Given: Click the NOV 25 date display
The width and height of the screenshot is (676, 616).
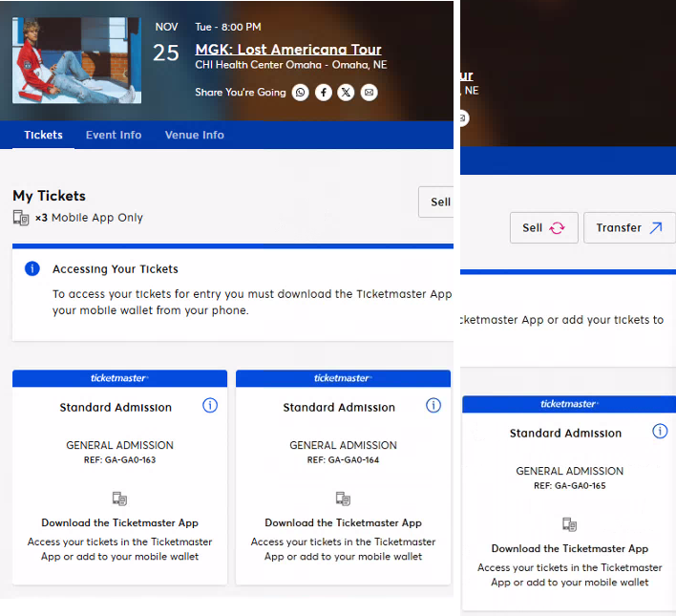Looking at the screenshot, I should (x=166, y=43).
